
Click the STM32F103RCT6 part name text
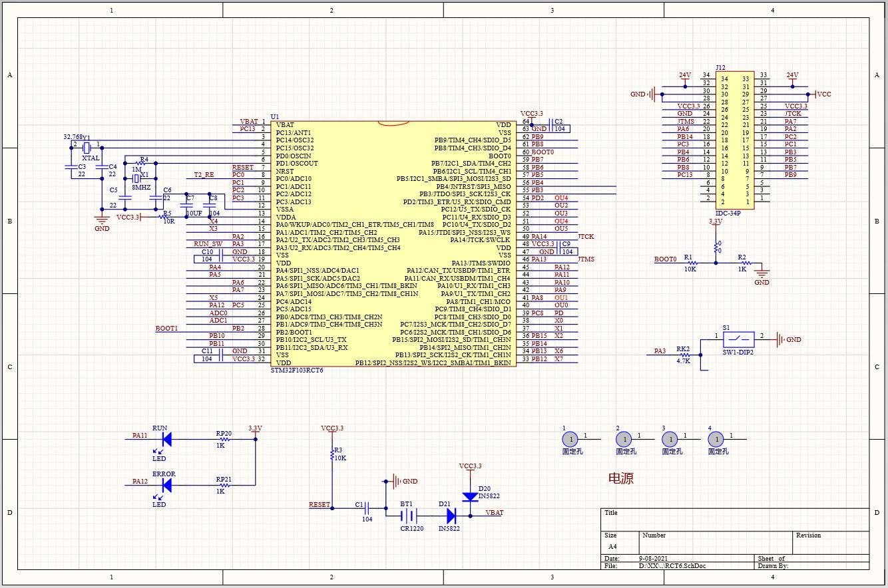tap(297, 370)
